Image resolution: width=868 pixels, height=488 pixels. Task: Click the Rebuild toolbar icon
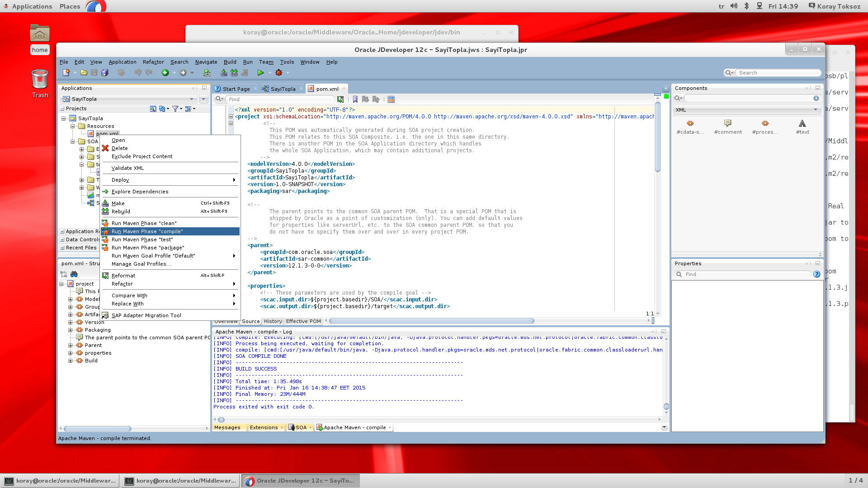(x=234, y=73)
